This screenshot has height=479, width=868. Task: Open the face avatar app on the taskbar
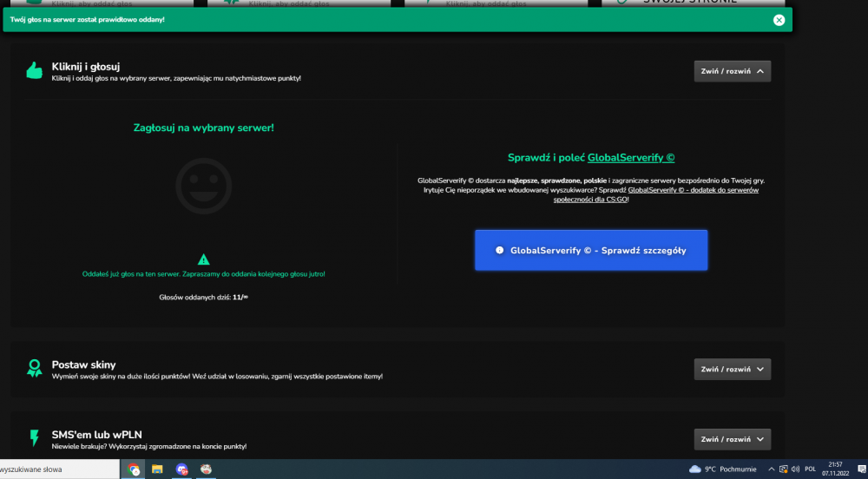(206, 469)
